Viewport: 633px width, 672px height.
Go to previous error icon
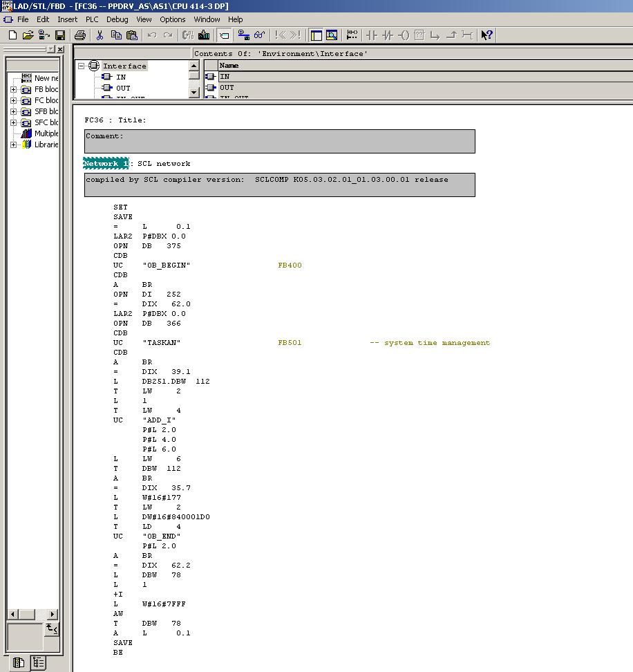[280, 35]
